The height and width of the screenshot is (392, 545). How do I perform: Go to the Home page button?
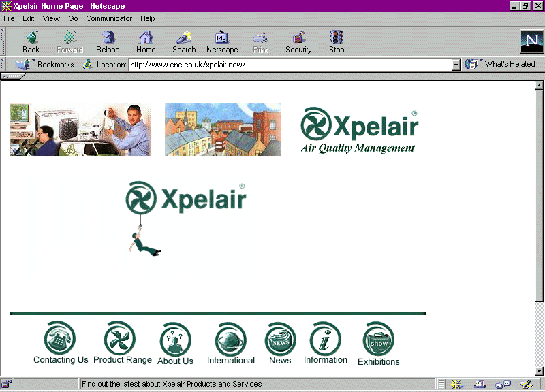(146, 42)
